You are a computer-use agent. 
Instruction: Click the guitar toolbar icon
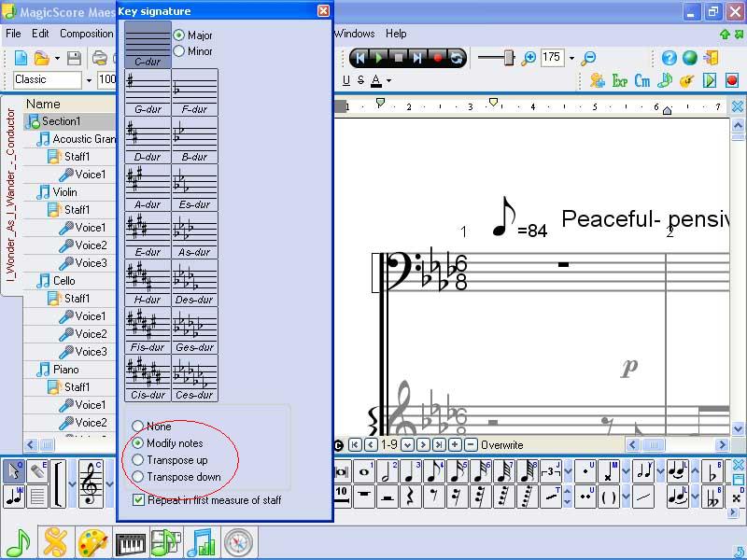686,81
